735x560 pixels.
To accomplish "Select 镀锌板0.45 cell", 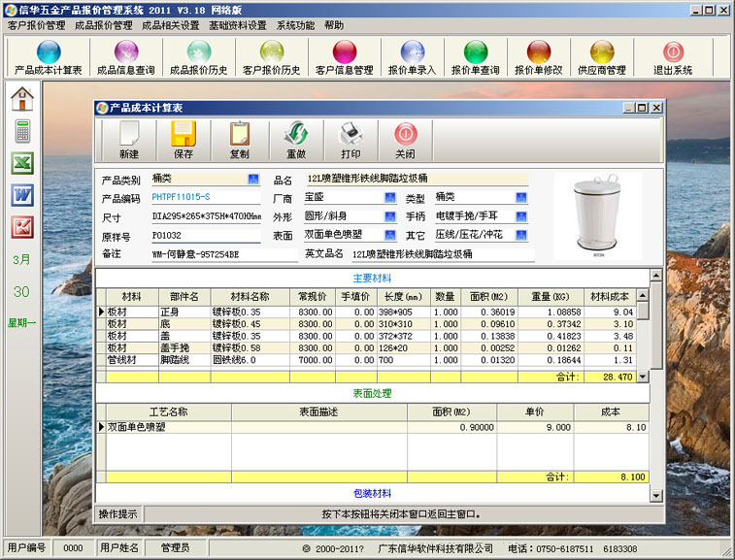I will coord(251,324).
